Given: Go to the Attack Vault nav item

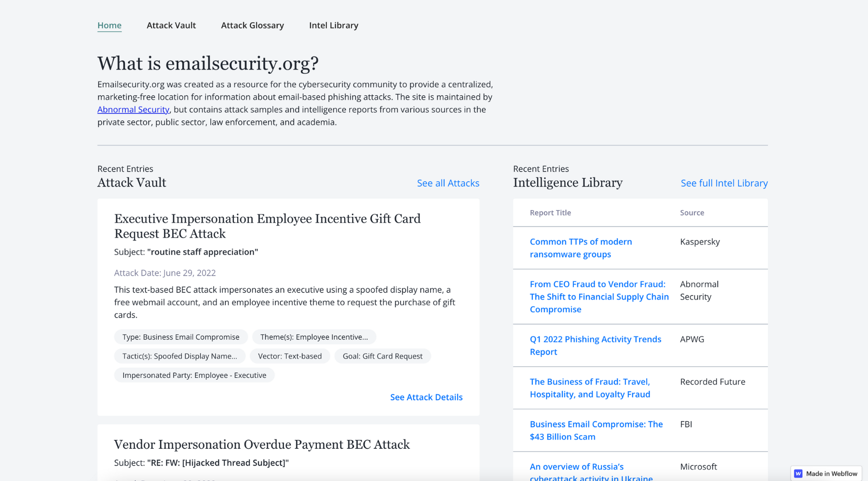Looking at the screenshot, I should click(x=171, y=25).
